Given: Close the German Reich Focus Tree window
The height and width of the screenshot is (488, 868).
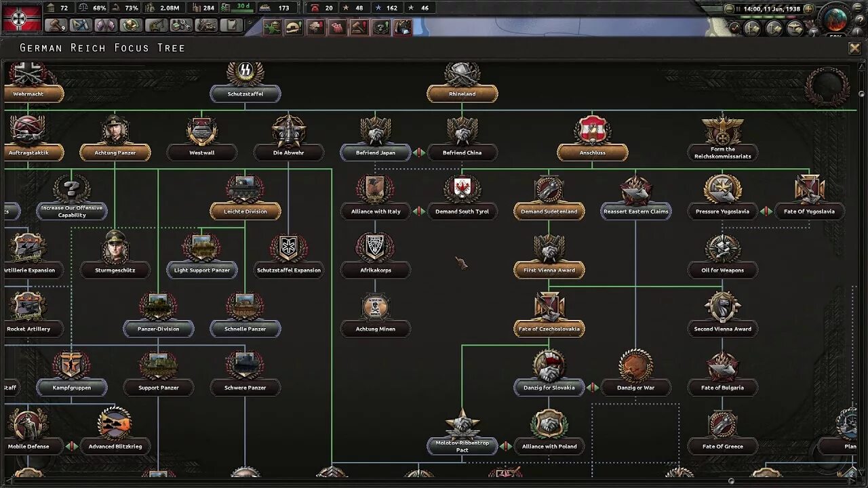Looking at the screenshot, I should 854,48.
